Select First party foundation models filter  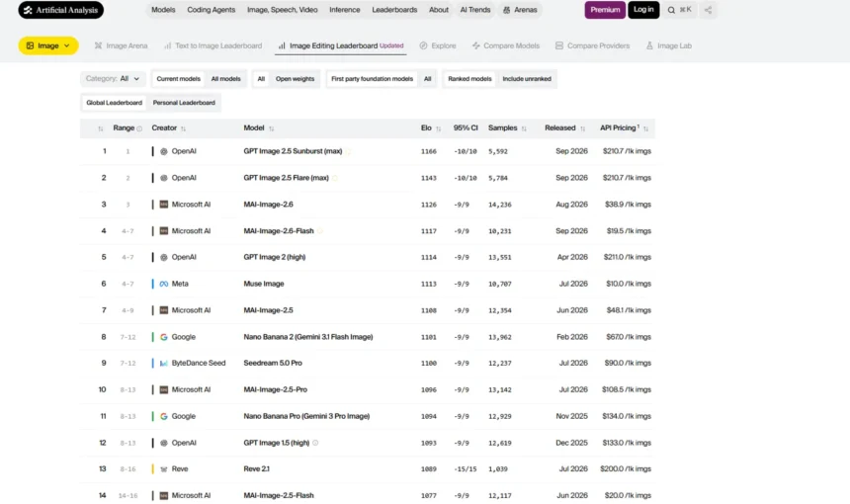[x=372, y=79]
